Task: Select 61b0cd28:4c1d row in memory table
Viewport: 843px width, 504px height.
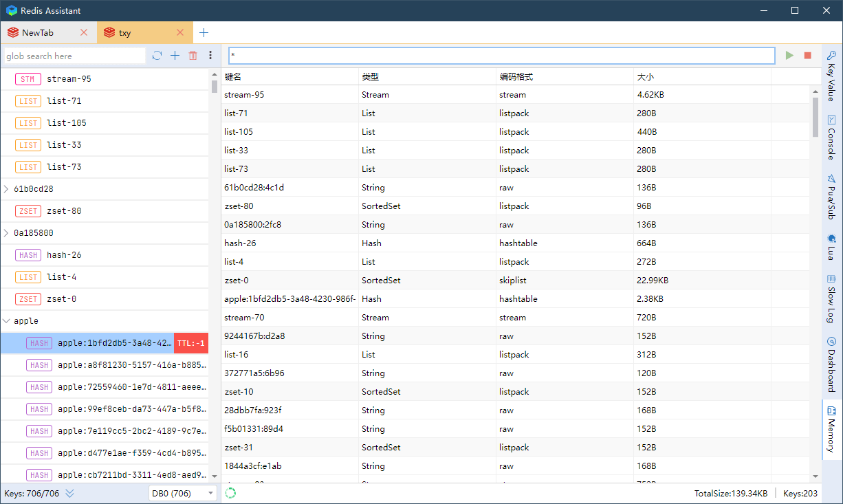Action: 516,187
